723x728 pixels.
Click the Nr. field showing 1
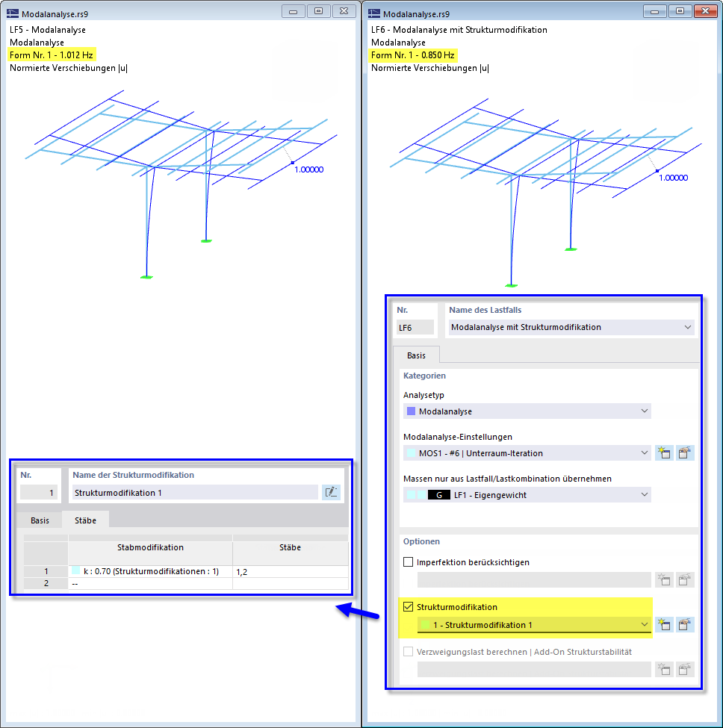coord(39,493)
